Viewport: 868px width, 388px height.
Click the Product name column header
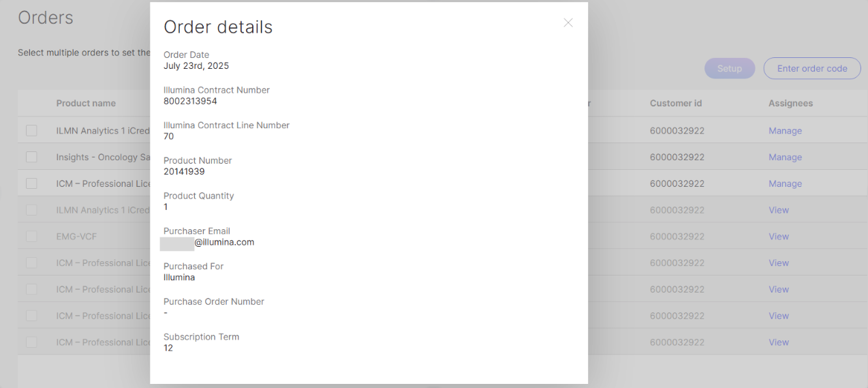(86, 104)
